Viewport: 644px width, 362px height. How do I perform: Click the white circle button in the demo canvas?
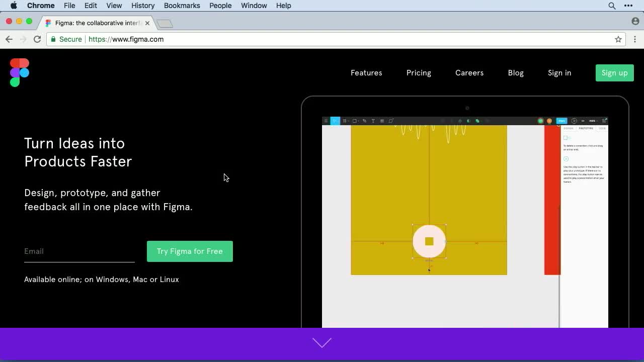pyautogui.click(x=429, y=241)
